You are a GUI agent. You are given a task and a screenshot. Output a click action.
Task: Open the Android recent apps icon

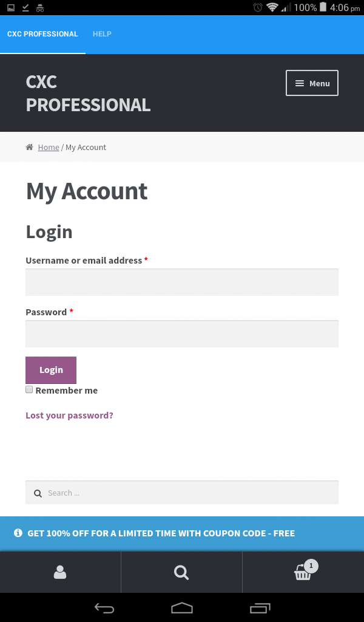tap(260, 607)
